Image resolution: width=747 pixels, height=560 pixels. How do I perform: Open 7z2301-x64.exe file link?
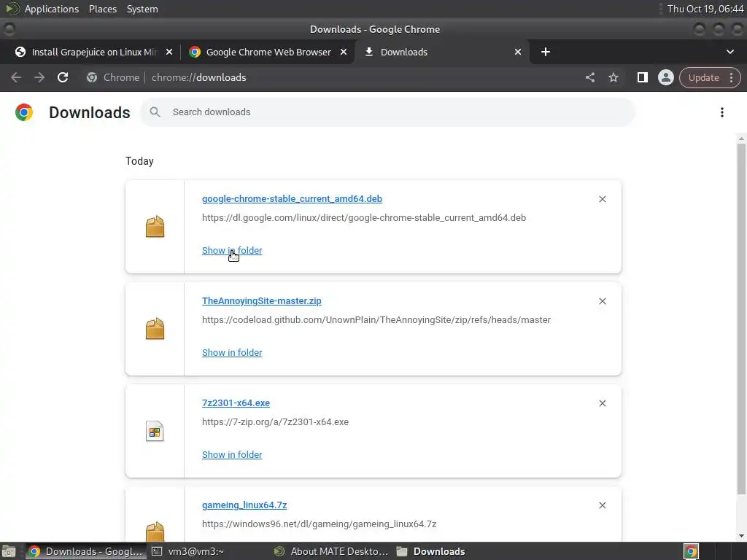point(236,402)
